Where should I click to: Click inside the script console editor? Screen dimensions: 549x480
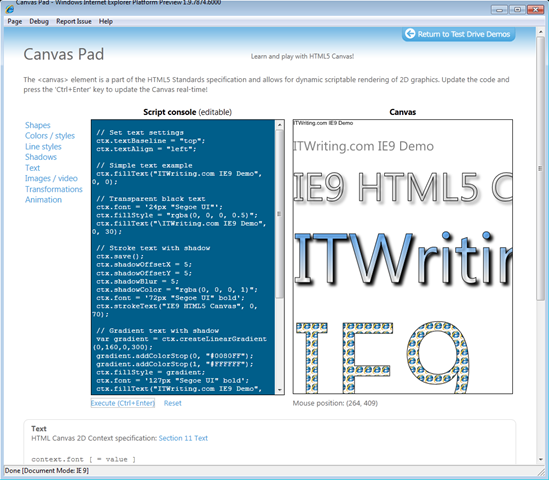coord(183,257)
